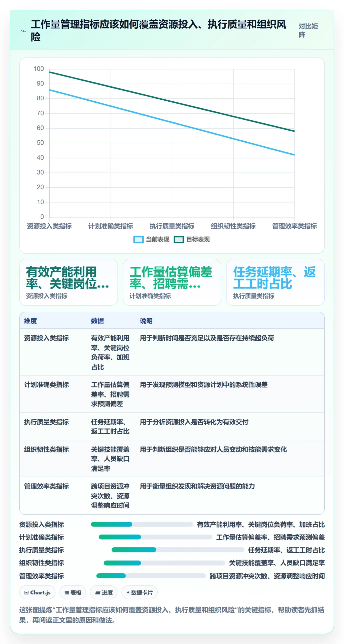Click the 执行质量类指标 x-axis label on chart
Viewport: 344px width, 644px height.
click(172, 226)
